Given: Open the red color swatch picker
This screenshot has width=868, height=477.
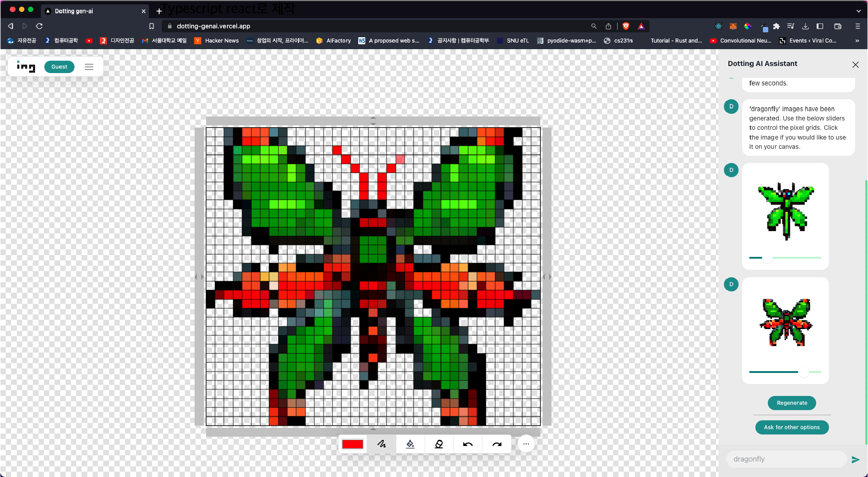Looking at the screenshot, I should 352,444.
